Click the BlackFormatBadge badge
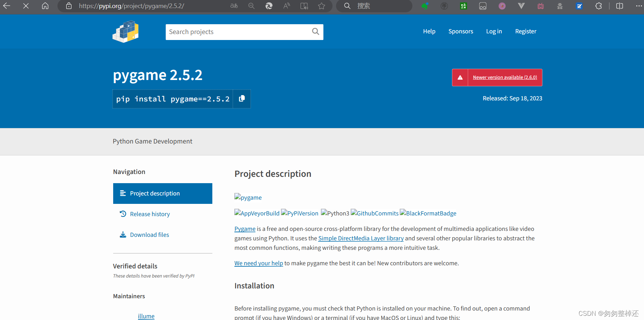The image size is (644, 320). click(428, 213)
